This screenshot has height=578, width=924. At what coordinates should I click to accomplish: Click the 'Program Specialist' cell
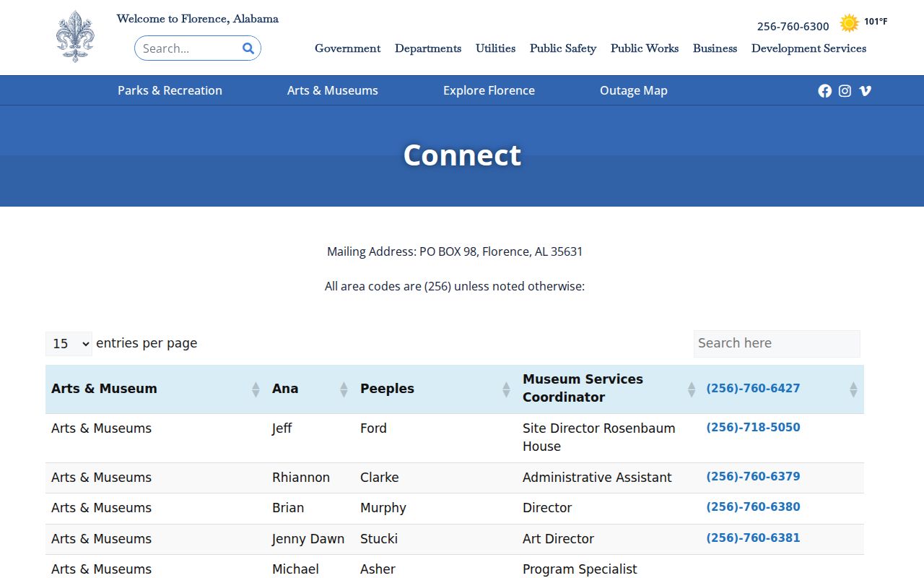pos(609,569)
